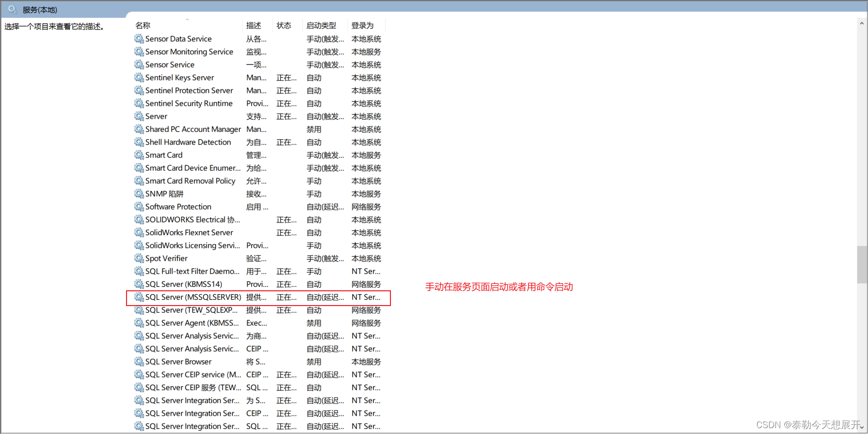Select the Software Protection service name

tap(178, 207)
